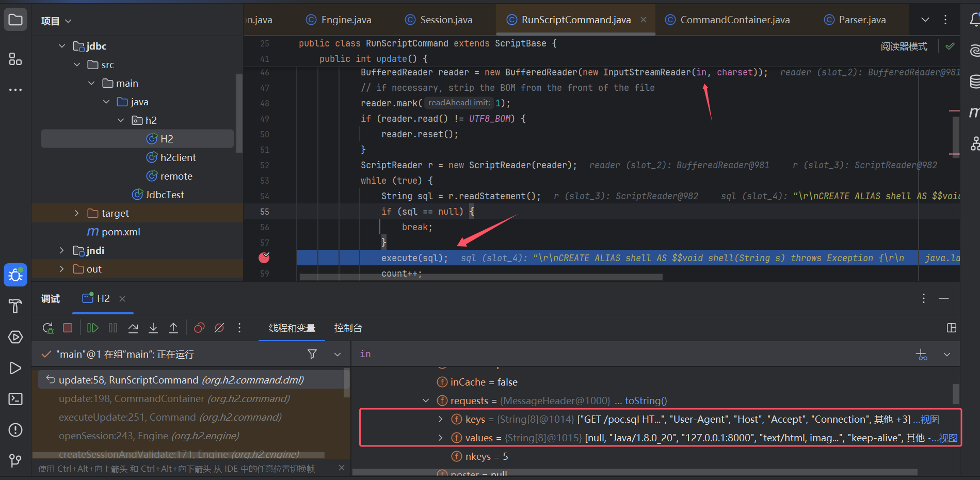980x480 pixels.
Task: Open the Database tool window icon
Action: (x=974, y=81)
